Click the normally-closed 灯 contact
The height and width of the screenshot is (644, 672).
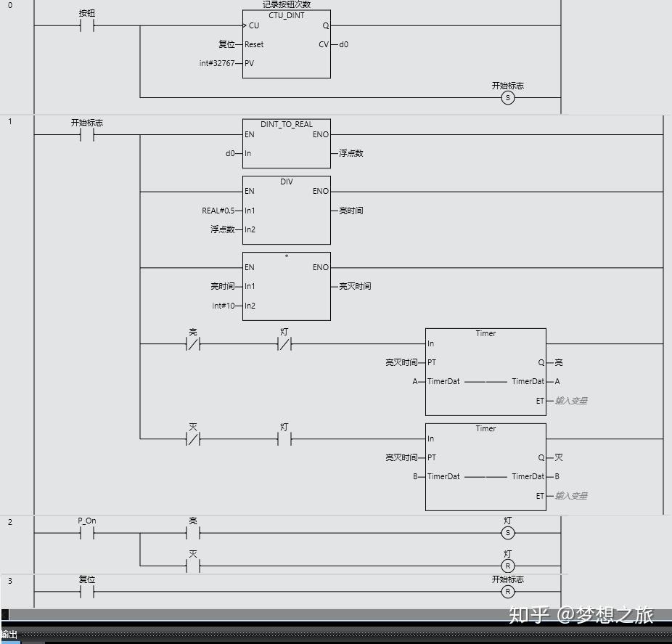(x=284, y=344)
